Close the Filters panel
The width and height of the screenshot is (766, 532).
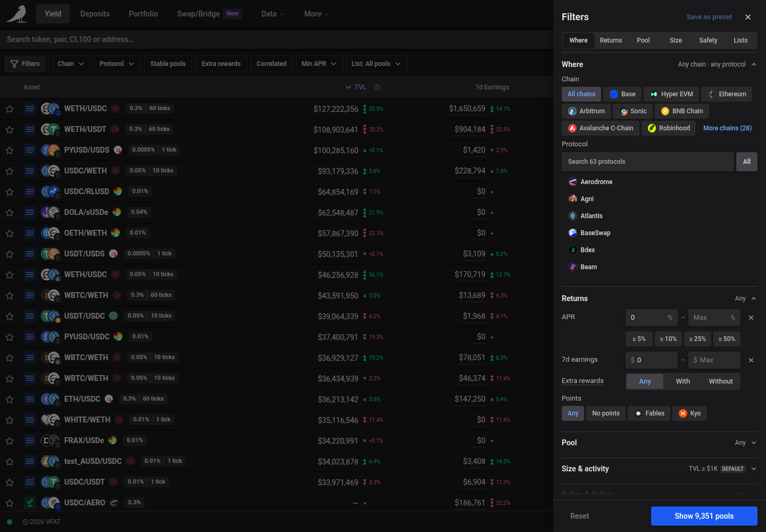click(x=748, y=17)
